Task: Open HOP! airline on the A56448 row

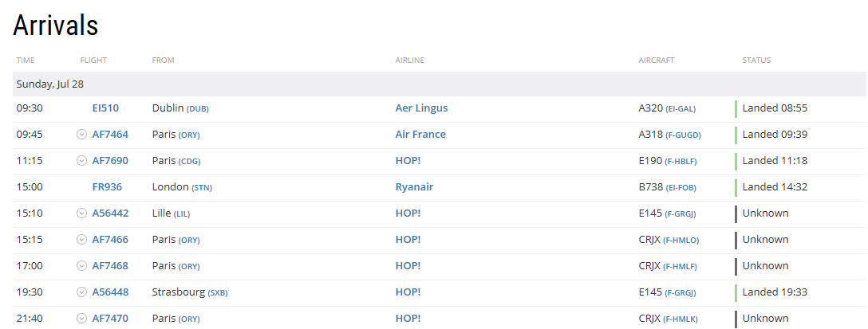Action: [x=408, y=292]
